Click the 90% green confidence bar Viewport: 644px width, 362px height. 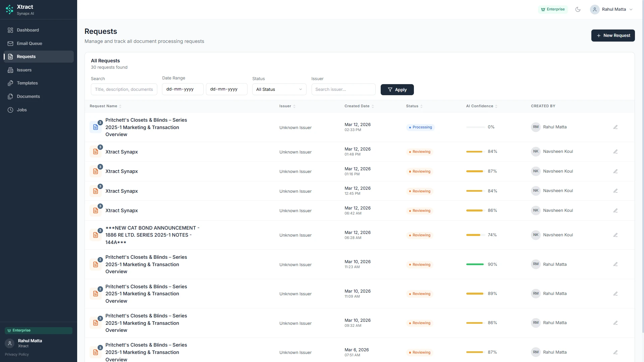pyautogui.click(x=475, y=264)
